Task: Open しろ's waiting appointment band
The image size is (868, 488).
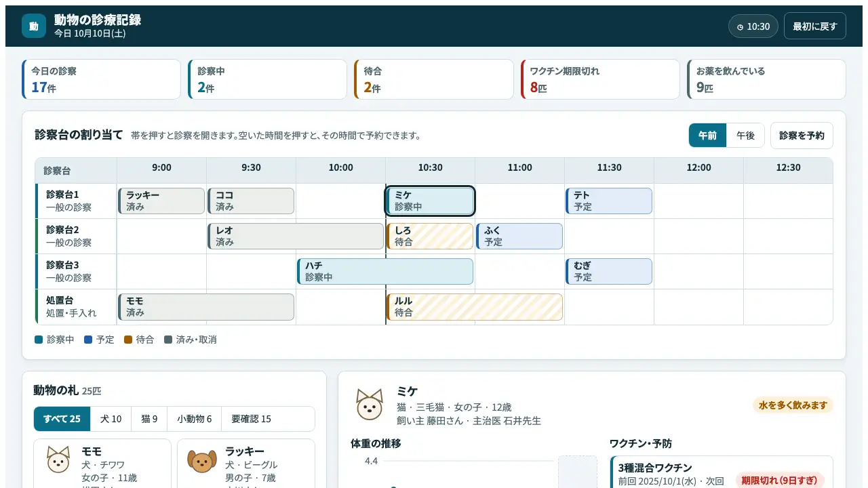Action: 430,237
